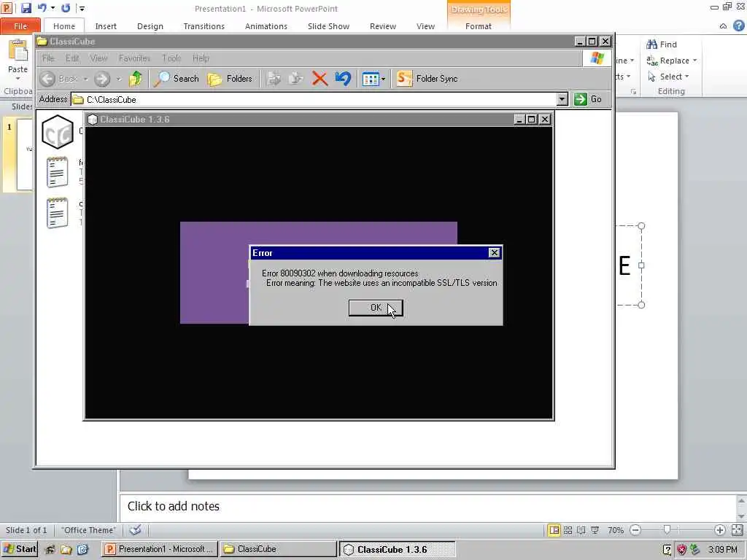Image resolution: width=747 pixels, height=560 pixels.
Task: Open the Drawing Tools Format tab
Action: (x=479, y=26)
